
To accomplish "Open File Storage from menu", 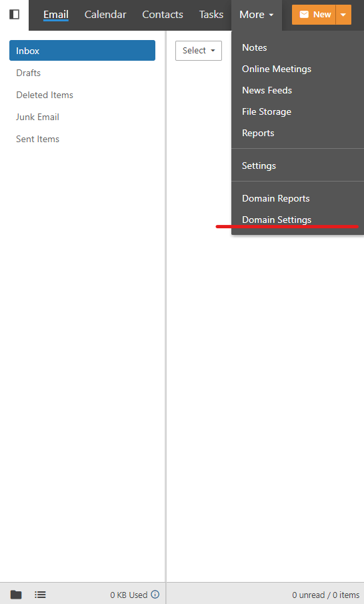I will pos(267,111).
